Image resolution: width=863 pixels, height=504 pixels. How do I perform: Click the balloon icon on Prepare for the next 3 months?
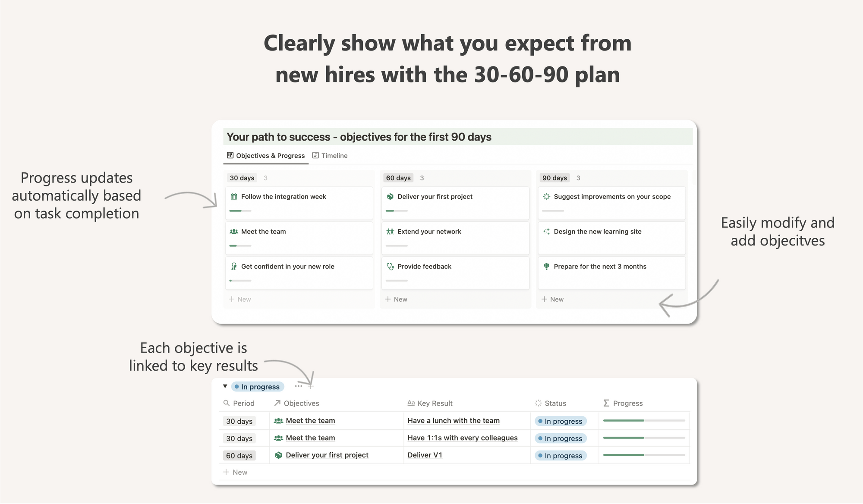[546, 266]
